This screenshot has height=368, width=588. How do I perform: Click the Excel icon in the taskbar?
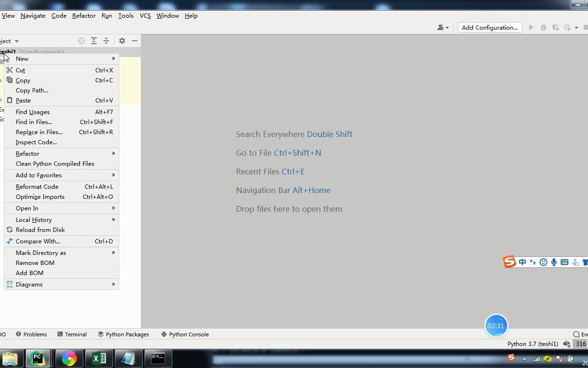[x=99, y=358]
